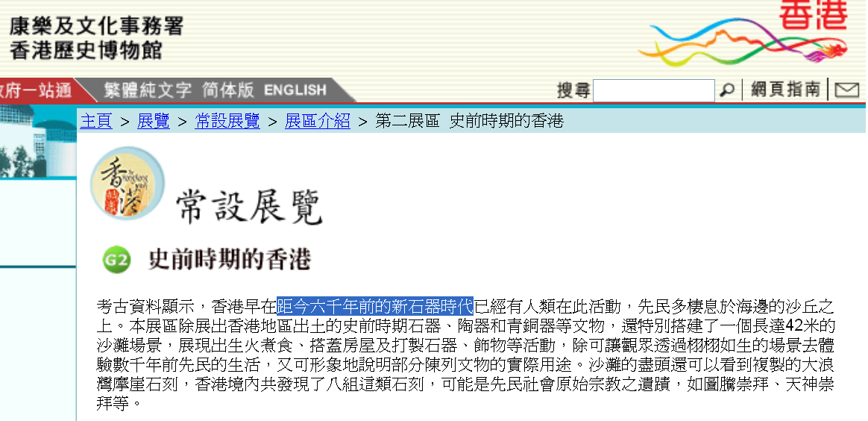This screenshot has height=421, width=868.
Task: Click the 史前時期的香港 section heading
Action: point(229,260)
